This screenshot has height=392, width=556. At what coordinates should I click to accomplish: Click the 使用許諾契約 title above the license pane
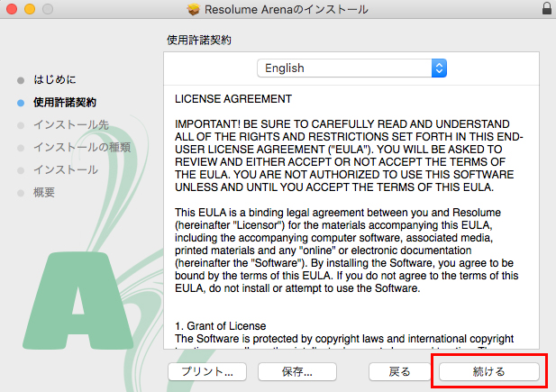199,40
